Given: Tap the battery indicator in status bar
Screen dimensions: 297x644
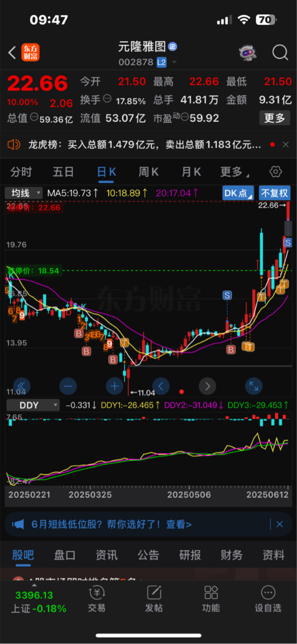Looking at the screenshot, I should 266,20.
